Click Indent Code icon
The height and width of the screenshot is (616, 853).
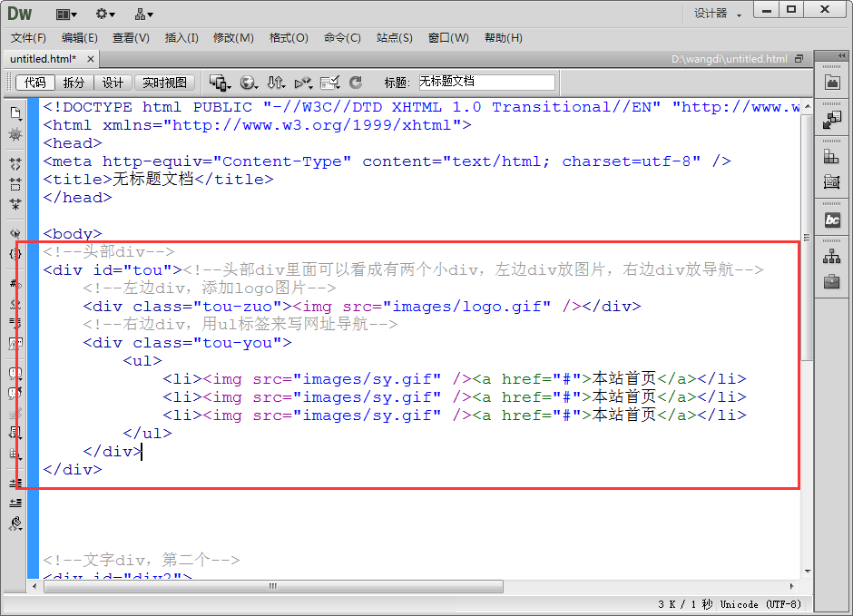15,483
